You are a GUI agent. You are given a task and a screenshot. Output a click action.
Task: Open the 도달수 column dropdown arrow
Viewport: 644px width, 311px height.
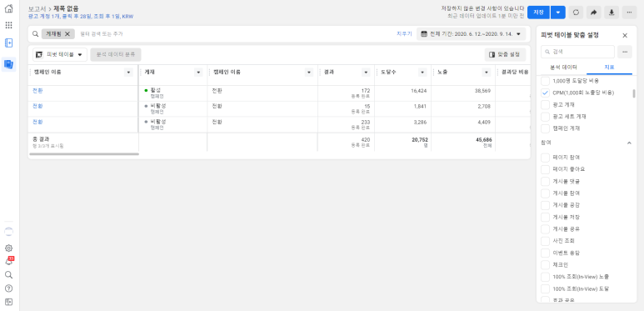tap(422, 73)
